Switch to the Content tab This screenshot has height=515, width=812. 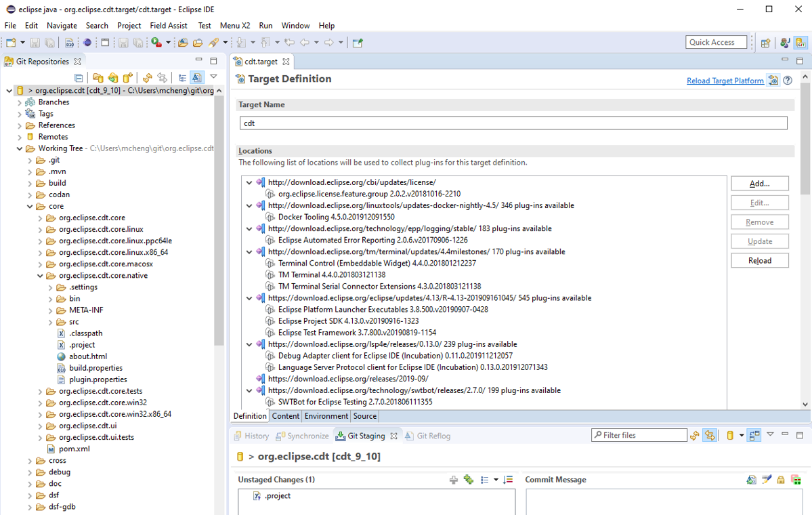(285, 416)
